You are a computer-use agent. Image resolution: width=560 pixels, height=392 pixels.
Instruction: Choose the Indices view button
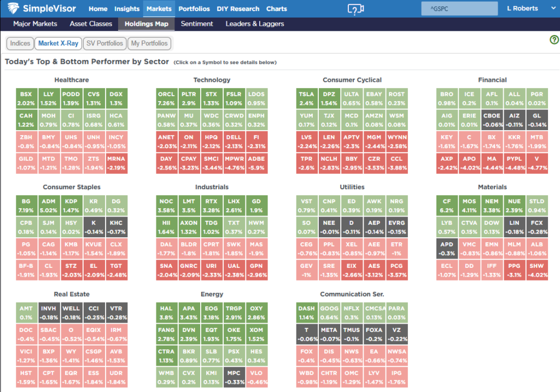click(20, 43)
